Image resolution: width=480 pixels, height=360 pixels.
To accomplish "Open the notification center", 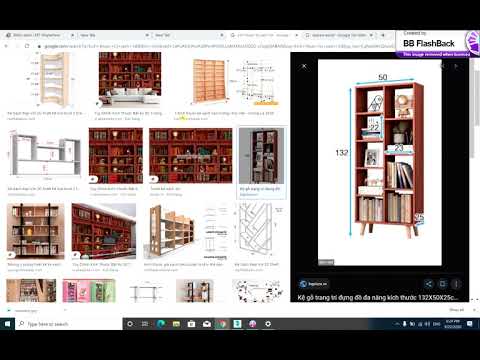I will [470, 324].
